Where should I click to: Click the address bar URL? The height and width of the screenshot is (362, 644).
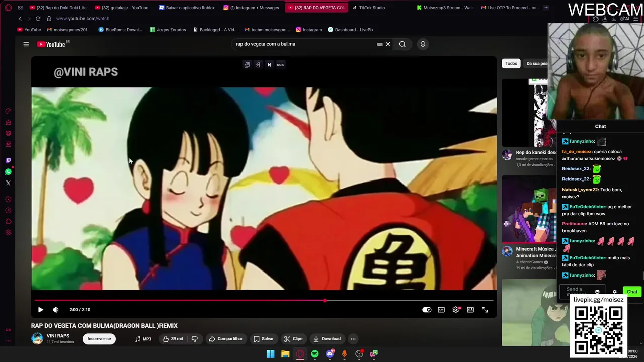click(x=83, y=19)
